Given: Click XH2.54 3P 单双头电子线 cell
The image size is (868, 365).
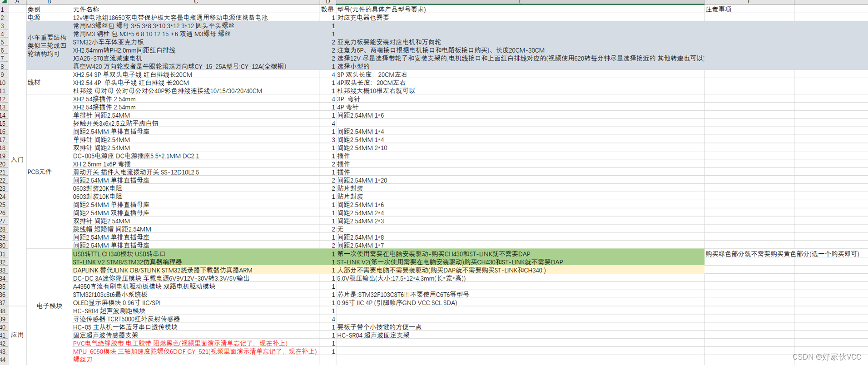Looking at the screenshot, I should [x=196, y=74].
